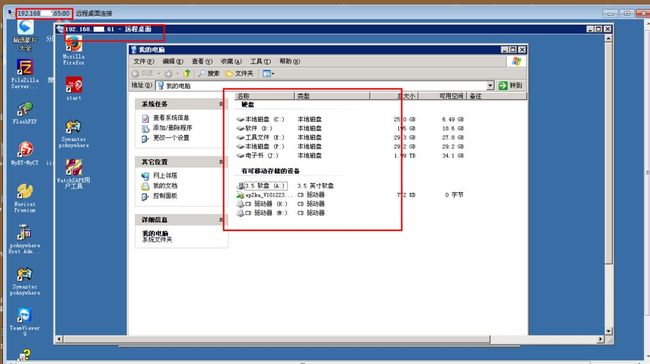Open the address bar dropdown arrow
Screen dimensions: 650x364
pos(490,85)
